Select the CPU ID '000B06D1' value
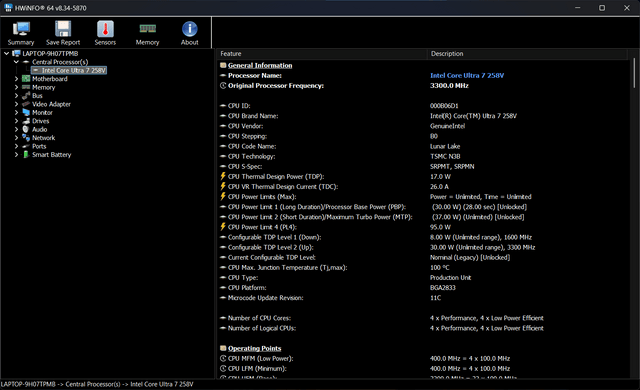 [x=444, y=106]
